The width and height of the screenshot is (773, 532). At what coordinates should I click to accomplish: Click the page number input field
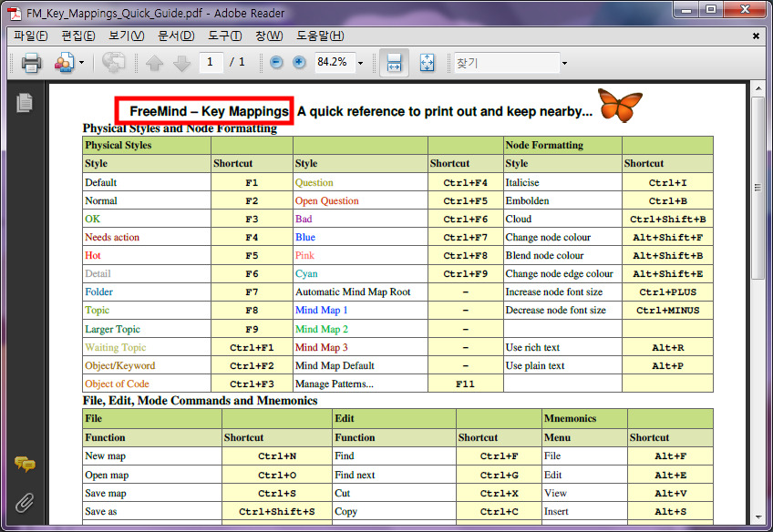pyautogui.click(x=211, y=63)
